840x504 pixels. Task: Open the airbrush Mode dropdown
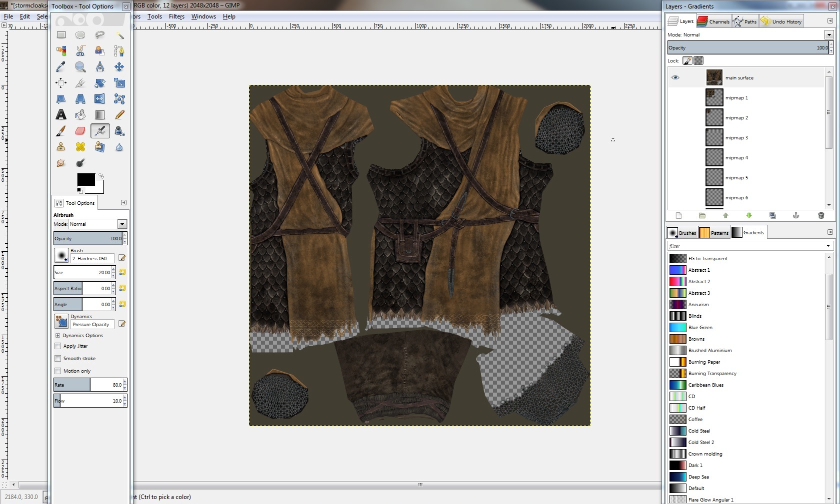(x=122, y=224)
